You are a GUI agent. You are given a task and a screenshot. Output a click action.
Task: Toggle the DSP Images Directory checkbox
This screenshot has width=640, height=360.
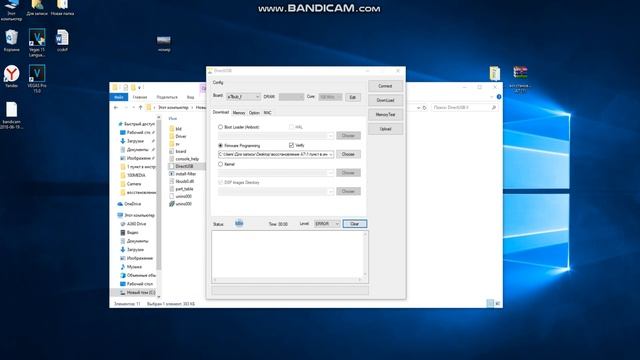(220, 182)
